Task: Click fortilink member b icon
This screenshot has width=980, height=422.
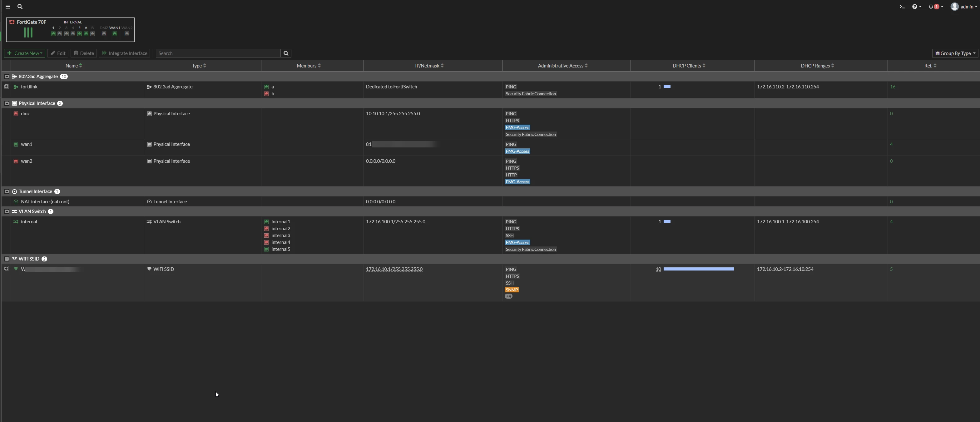Action: pos(266,94)
